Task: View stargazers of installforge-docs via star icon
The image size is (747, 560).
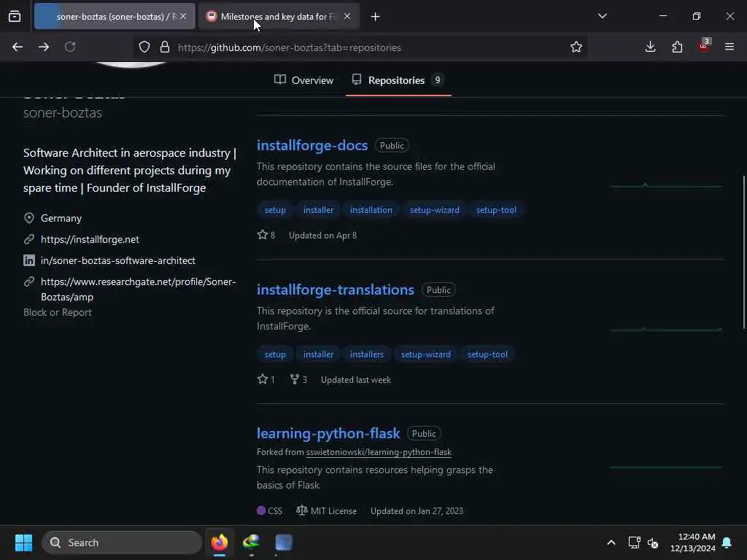Action: pos(266,235)
